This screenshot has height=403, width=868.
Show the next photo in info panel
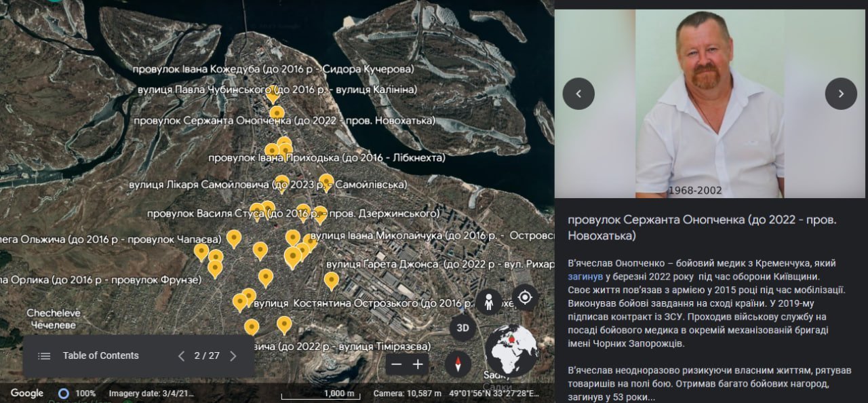[x=841, y=94]
